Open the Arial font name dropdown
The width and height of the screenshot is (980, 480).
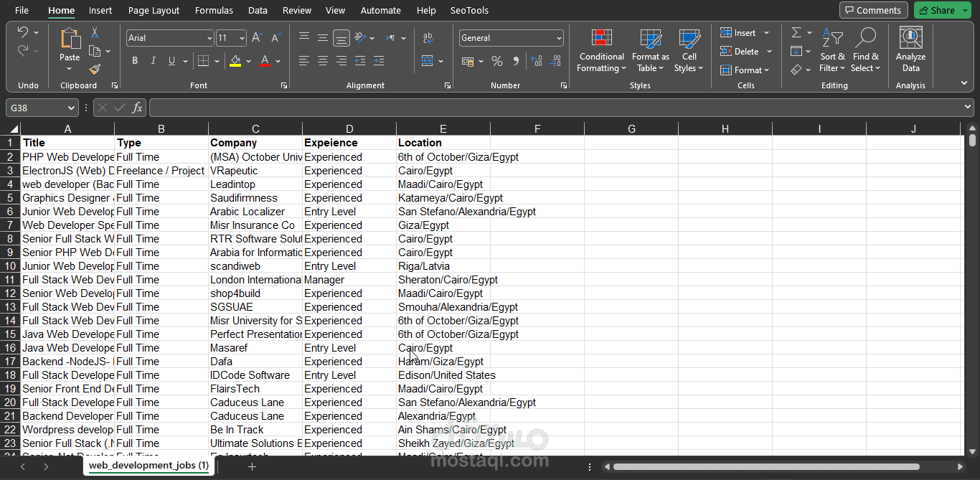(209, 38)
